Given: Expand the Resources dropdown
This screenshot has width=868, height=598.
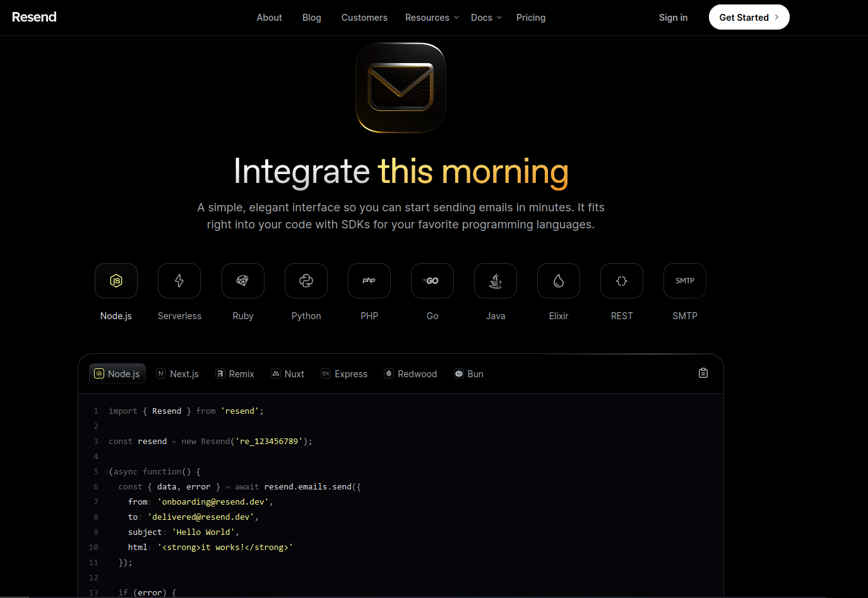Looking at the screenshot, I should 431,17.
